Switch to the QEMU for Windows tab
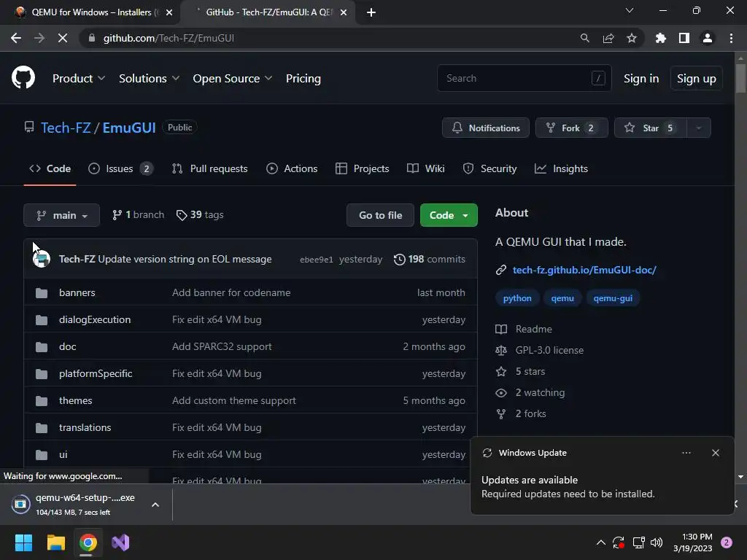This screenshot has width=747, height=560. (90, 12)
